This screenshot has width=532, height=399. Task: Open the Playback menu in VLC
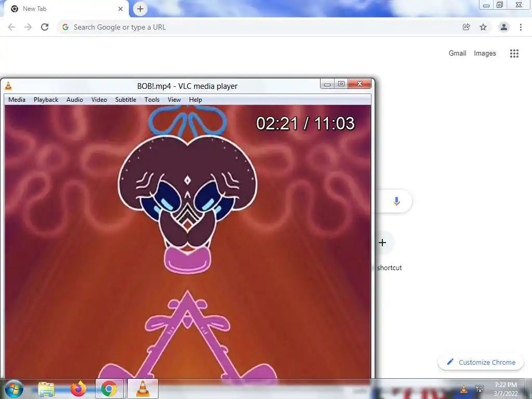pos(46,100)
